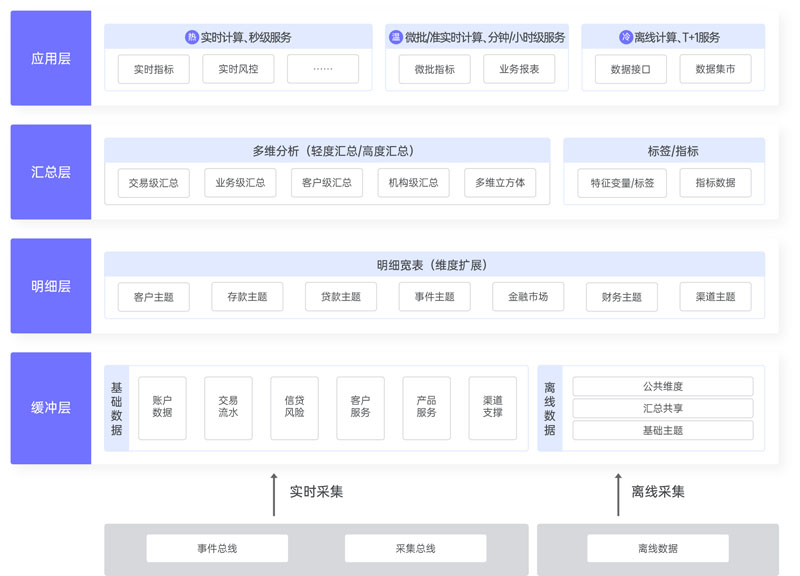Select the 缓冲层 layer tab
Screen dimensions: 800x576
[51, 408]
